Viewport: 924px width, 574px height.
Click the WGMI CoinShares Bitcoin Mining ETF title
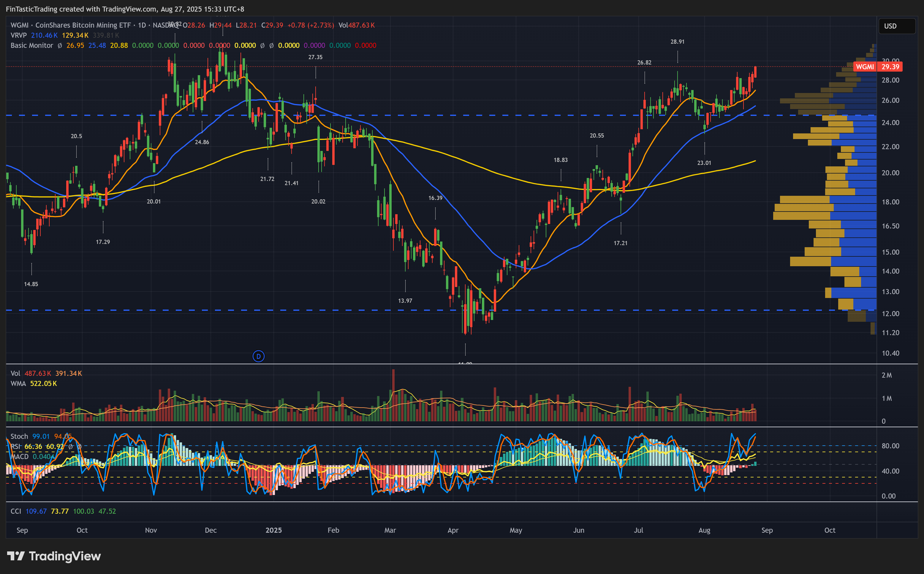click(71, 25)
